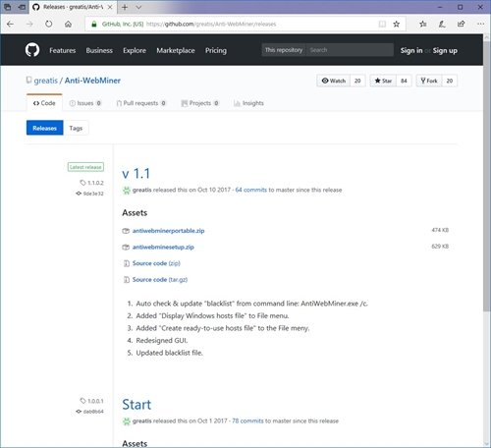Image resolution: width=491 pixels, height=448 pixels.
Task: Click the GitHub Octocat logo
Action: coord(32,50)
